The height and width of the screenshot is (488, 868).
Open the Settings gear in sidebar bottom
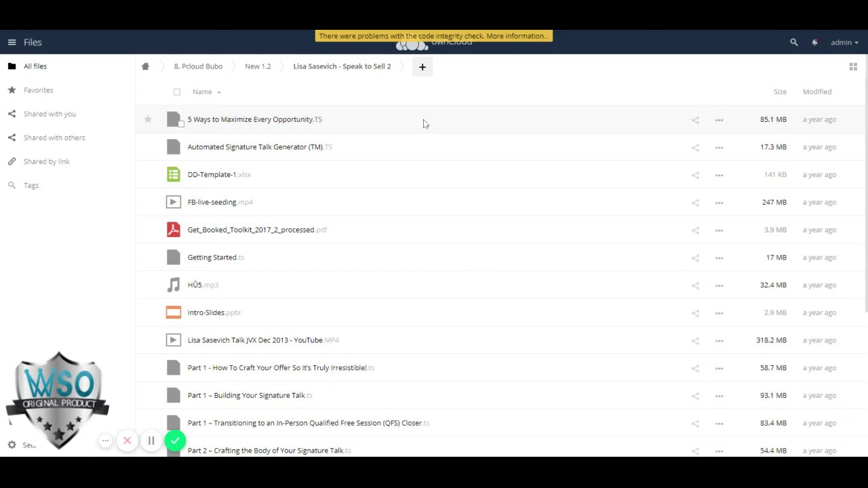pyautogui.click(x=12, y=445)
